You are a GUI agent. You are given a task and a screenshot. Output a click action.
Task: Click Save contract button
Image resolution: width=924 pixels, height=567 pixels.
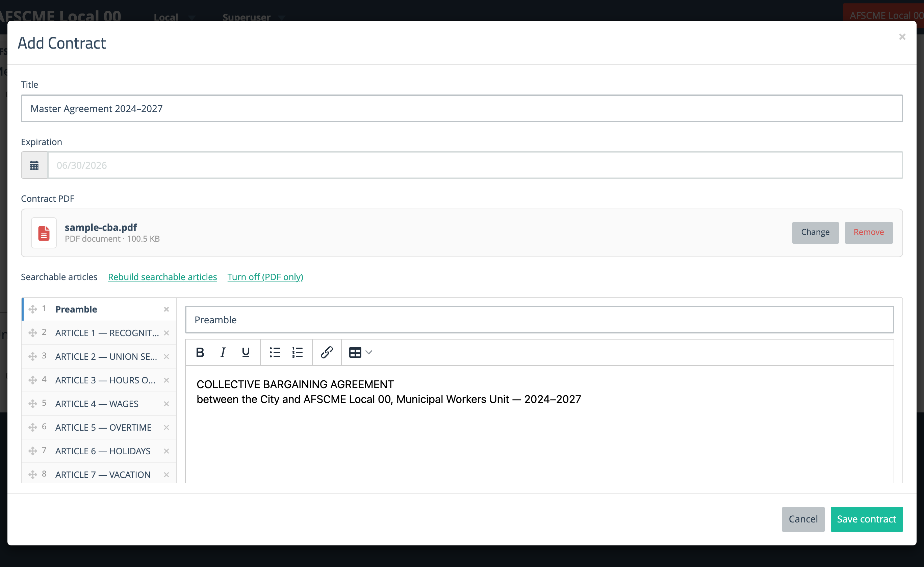pyautogui.click(x=867, y=519)
